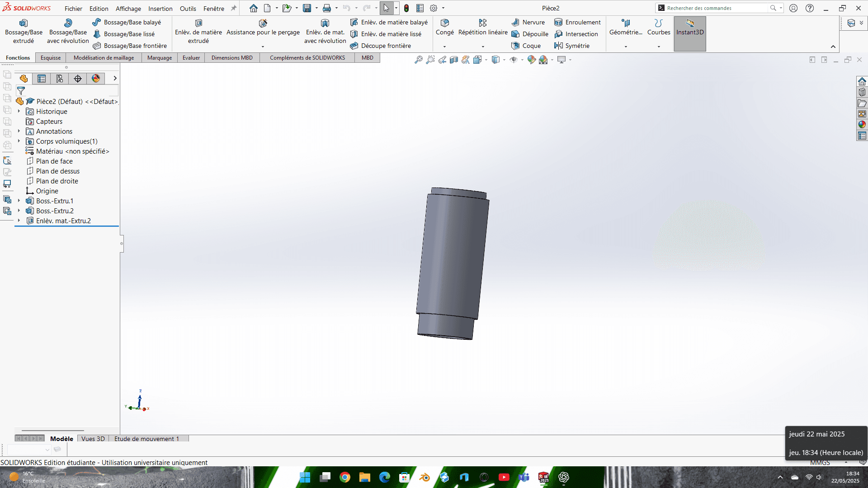868x488 pixels.
Task: Click Enlèv. de matière extrudé tool
Action: coord(198,31)
